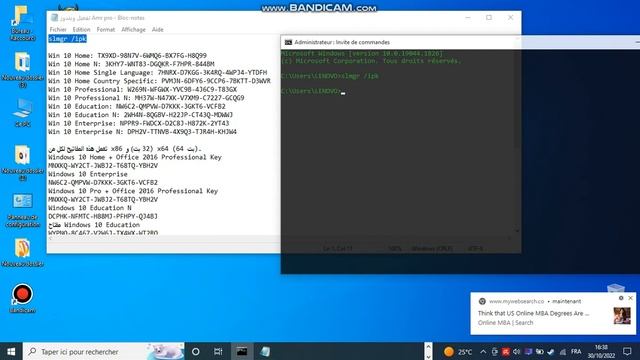The image size is (640, 360).
Task: Switch to Bloc-notes taskbar button
Action: (x=265, y=351)
